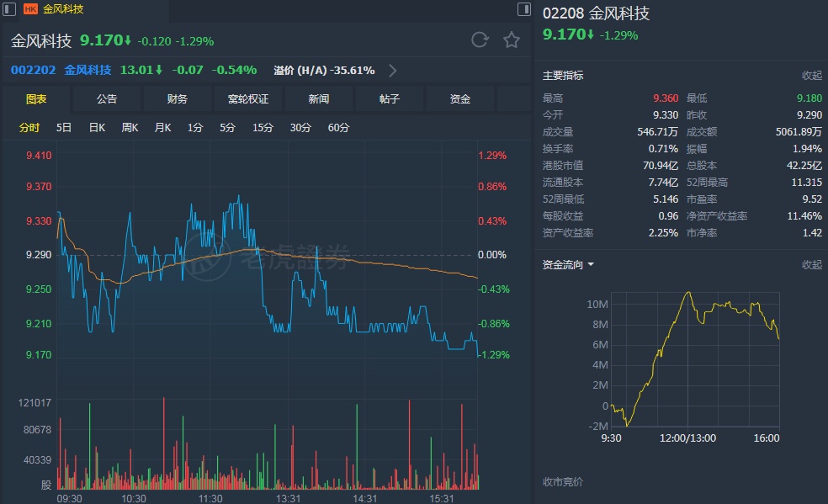Switch chart to 日K view
Viewport: 828px width, 504px height.
tap(97, 128)
